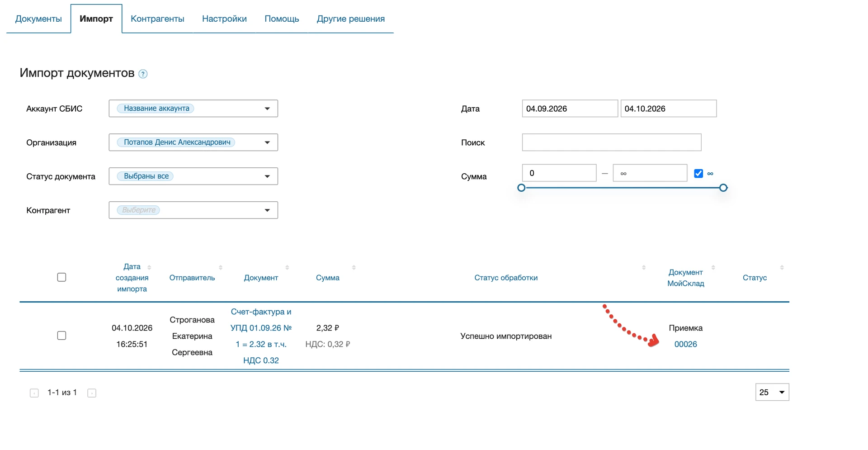Grab the right handle of Сумма slider
This screenshot has height=450, width=868.
click(723, 188)
